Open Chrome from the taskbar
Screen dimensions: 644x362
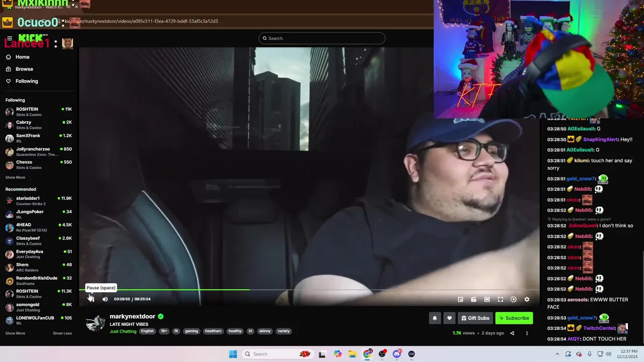tap(367, 354)
